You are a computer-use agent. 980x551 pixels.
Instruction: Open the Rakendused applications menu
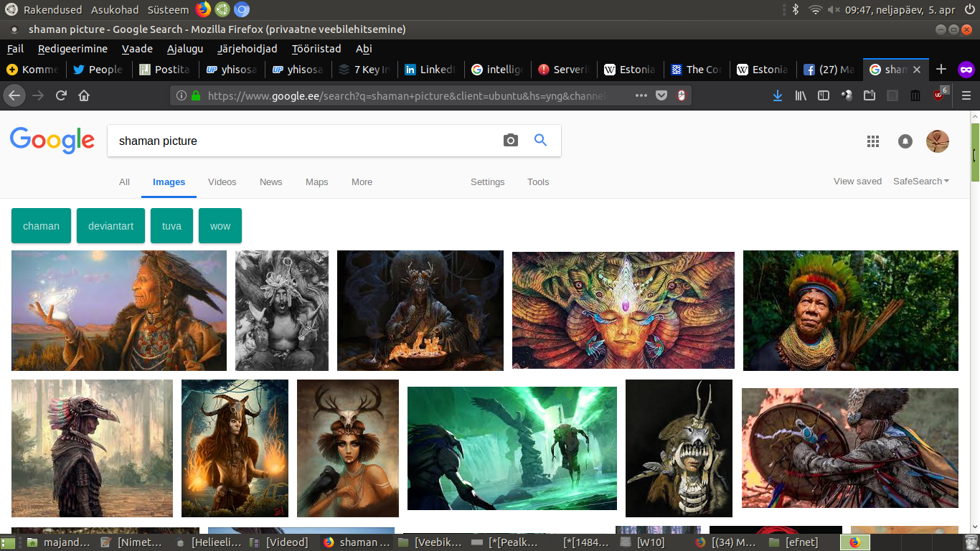(x=52, y=9)
